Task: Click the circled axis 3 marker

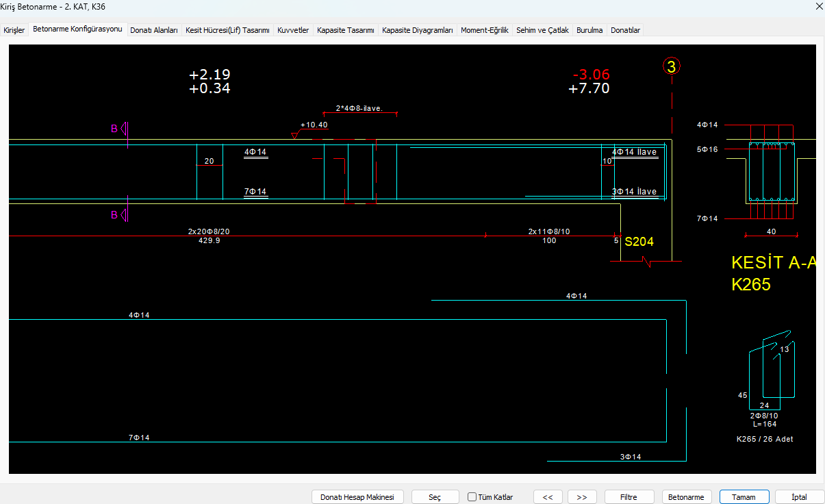Action: click(671, 66)
